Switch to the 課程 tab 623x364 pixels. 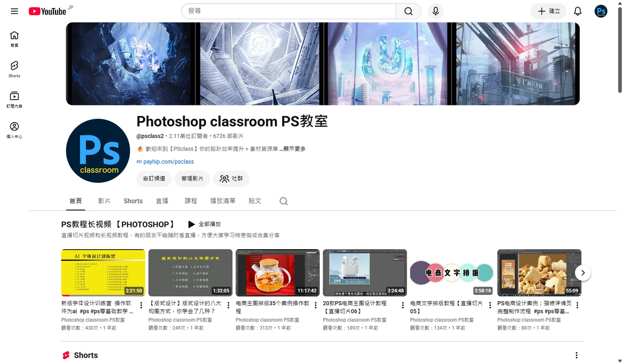(x=191, y=201)
